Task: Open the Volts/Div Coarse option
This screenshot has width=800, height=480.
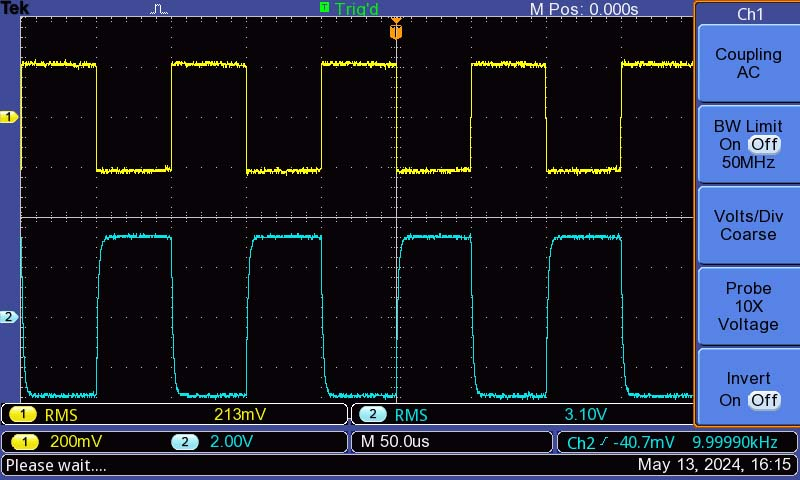Action: [x=748, y=225]
